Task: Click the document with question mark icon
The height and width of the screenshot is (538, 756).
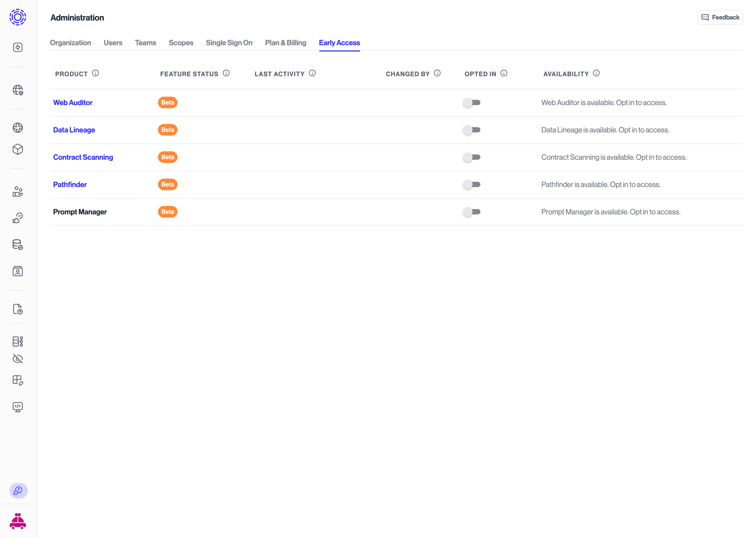Action: (18, 309)
